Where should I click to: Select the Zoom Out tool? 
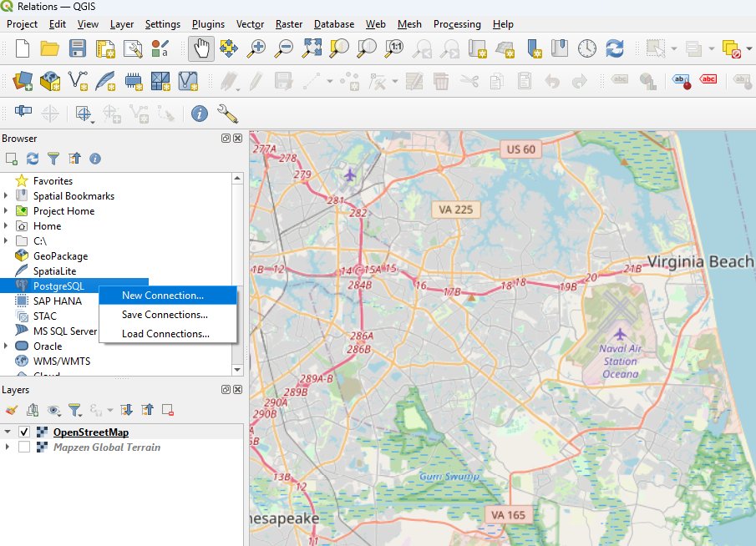pos(284,48)
